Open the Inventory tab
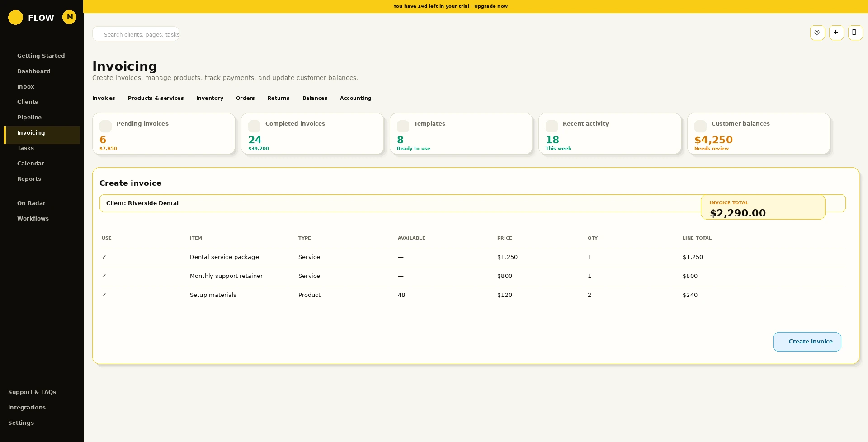868x442 pixels. pyautogui.click(x=210, y=98)
